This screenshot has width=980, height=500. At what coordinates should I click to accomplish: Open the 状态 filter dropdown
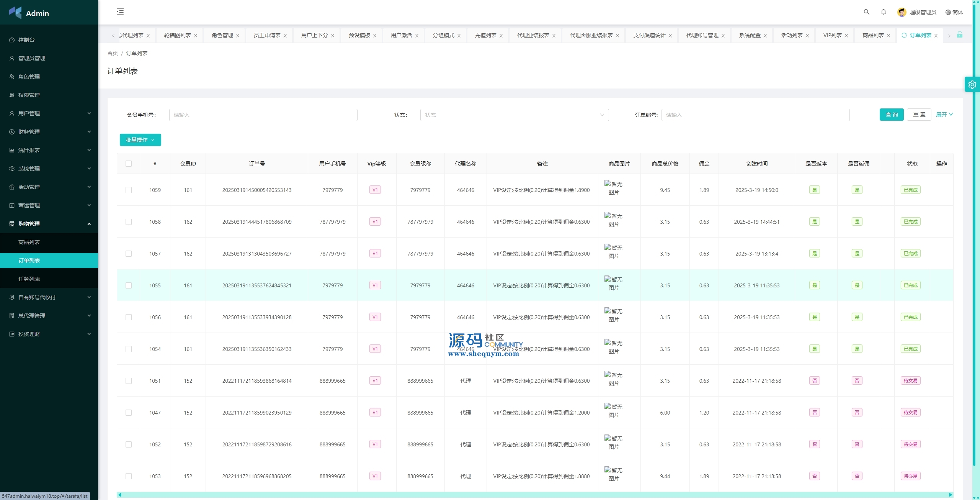click(x=514, y=115)
